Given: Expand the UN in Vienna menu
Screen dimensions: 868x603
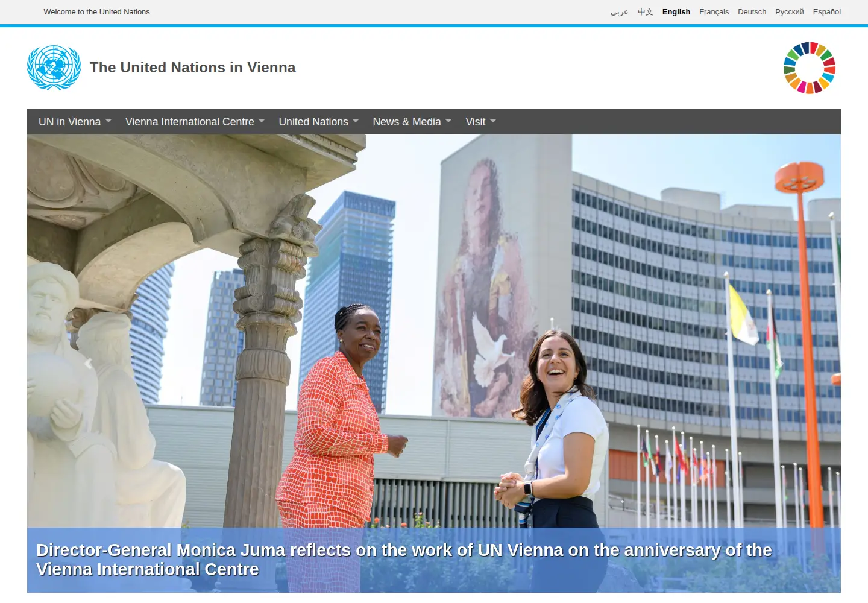Looking at the screenshot, I should tap(75, 122).
